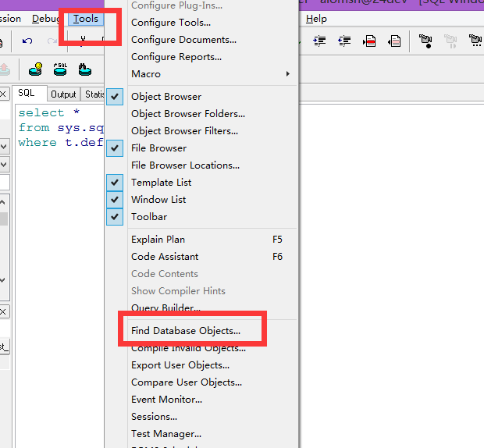
Task: Open the Tools menu
Action: 86,19
